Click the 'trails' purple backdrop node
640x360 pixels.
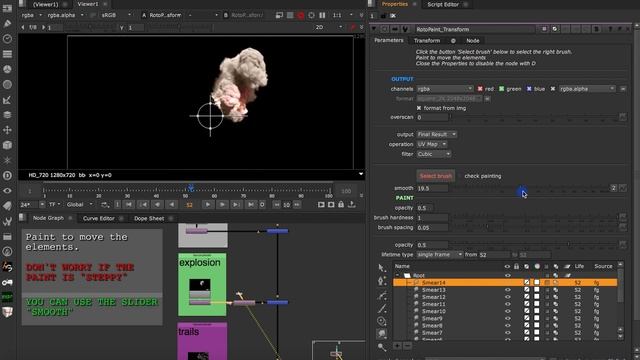coord(202,341)
